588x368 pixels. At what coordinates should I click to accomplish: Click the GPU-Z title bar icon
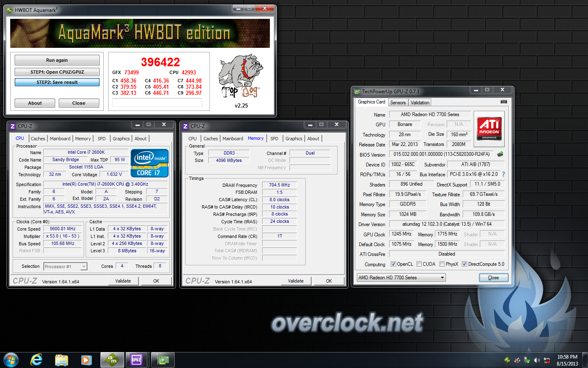click(357, 92)
